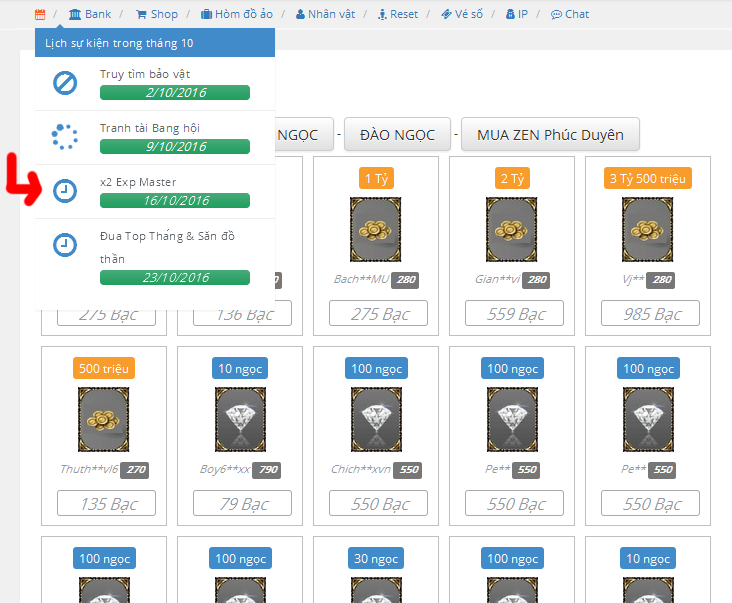Click the 2/10/2016 green progress bar
This screenshot has width=732, height=603.
tap(175, 92)
